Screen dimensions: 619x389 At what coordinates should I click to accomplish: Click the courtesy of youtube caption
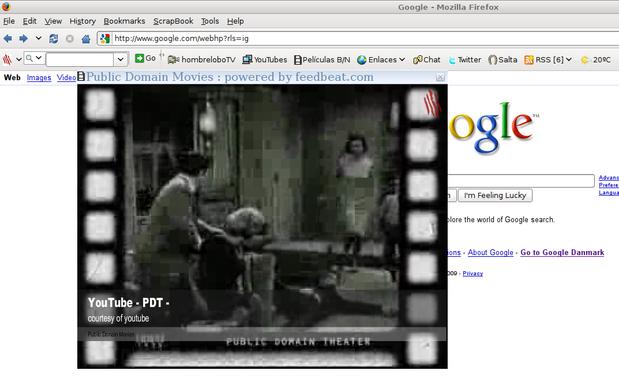click(118, 318)
